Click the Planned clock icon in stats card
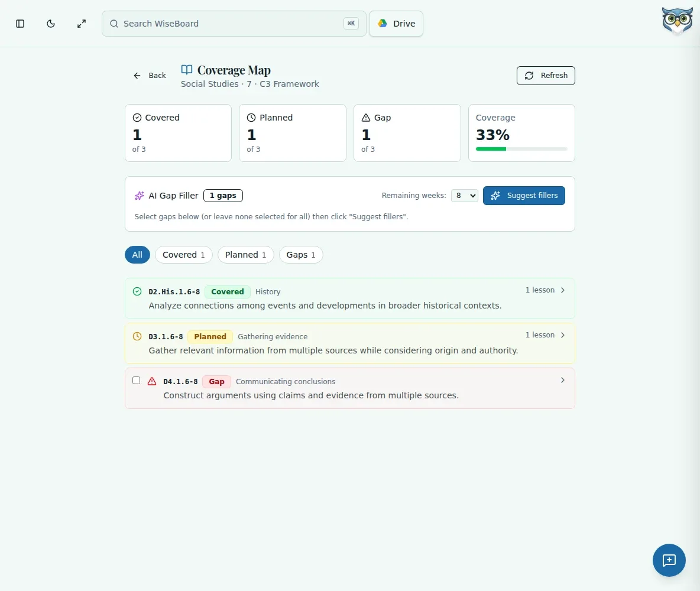700x591 pixels. [x=251, y=118]
